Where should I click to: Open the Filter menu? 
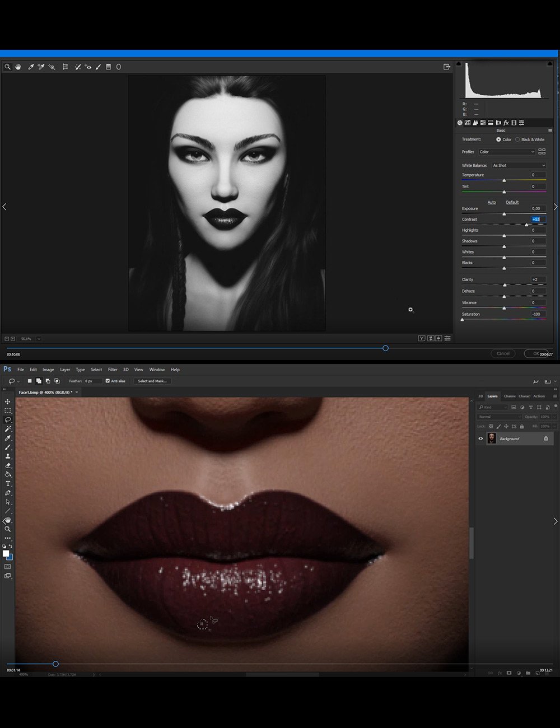pos(113,370)
